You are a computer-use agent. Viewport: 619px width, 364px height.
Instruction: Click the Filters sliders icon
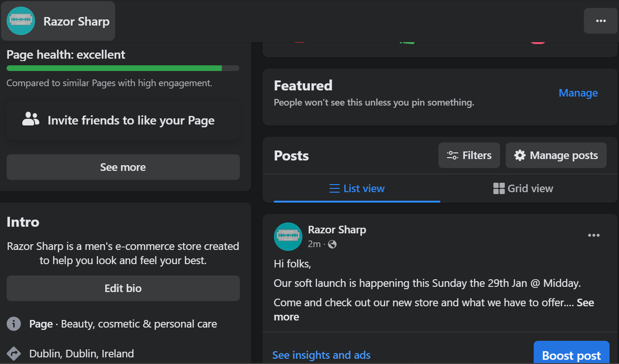pos(453,155)
